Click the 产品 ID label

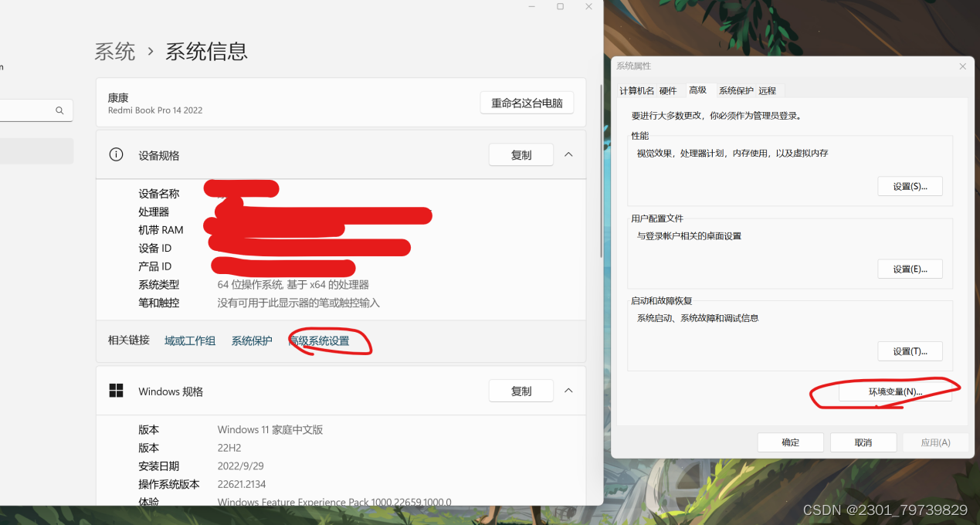pos(155,266)
